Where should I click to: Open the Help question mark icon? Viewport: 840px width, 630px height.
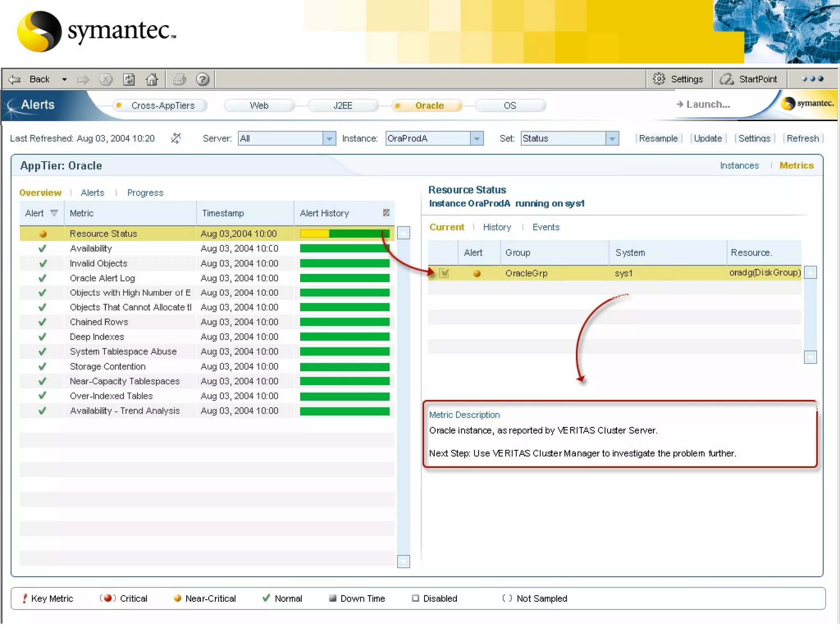click(203, 79)
